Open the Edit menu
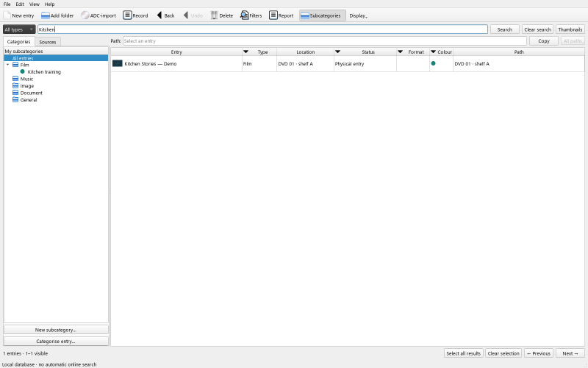This screenshot has width=588, height=368. [x=20, y=4]
